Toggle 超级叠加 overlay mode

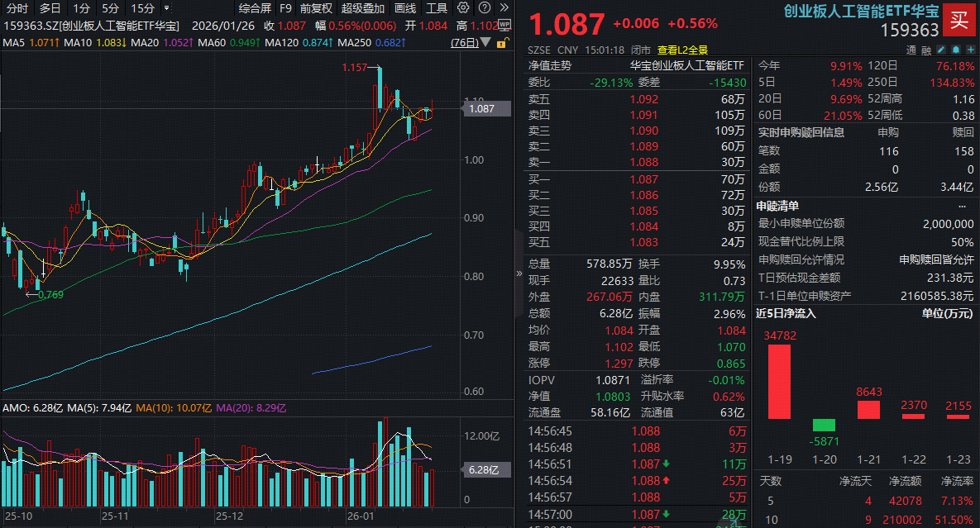click(363, 8)
